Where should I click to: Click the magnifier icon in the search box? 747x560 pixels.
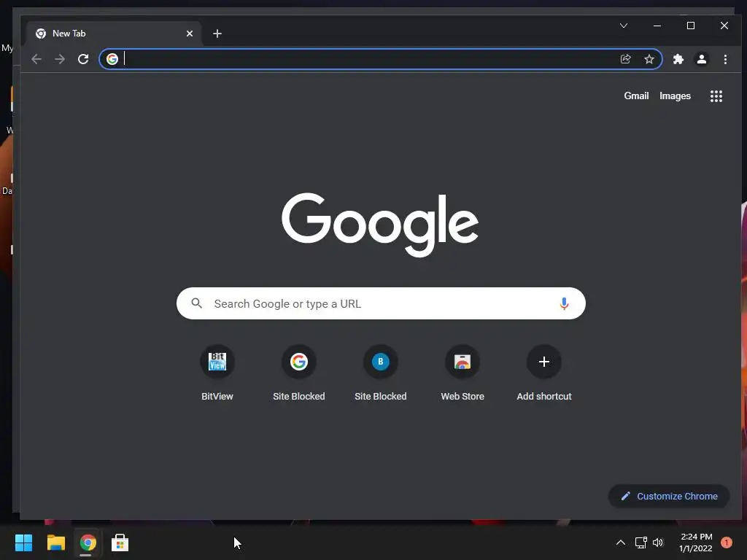click(197, 303)
